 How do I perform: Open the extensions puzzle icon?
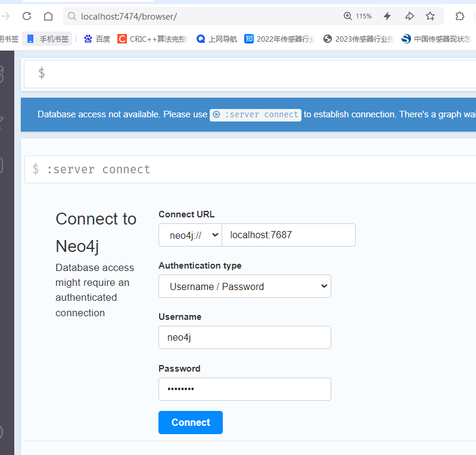click(x=460, y=16)
